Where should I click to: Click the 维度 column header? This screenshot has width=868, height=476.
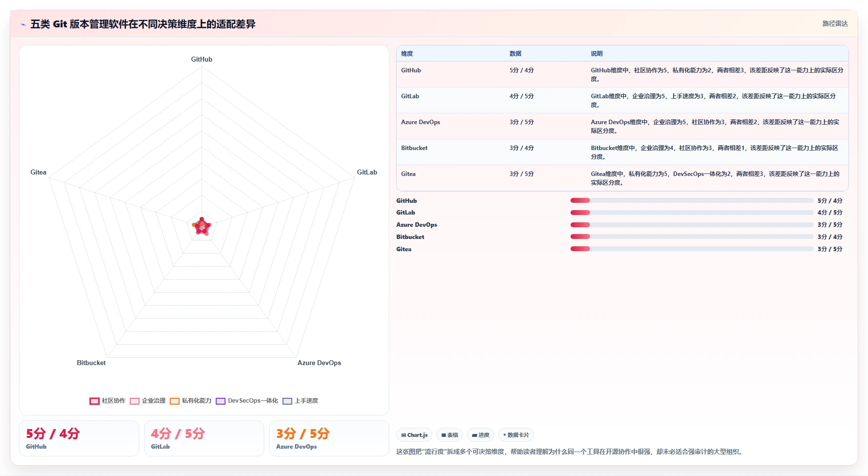pos(407,54)
